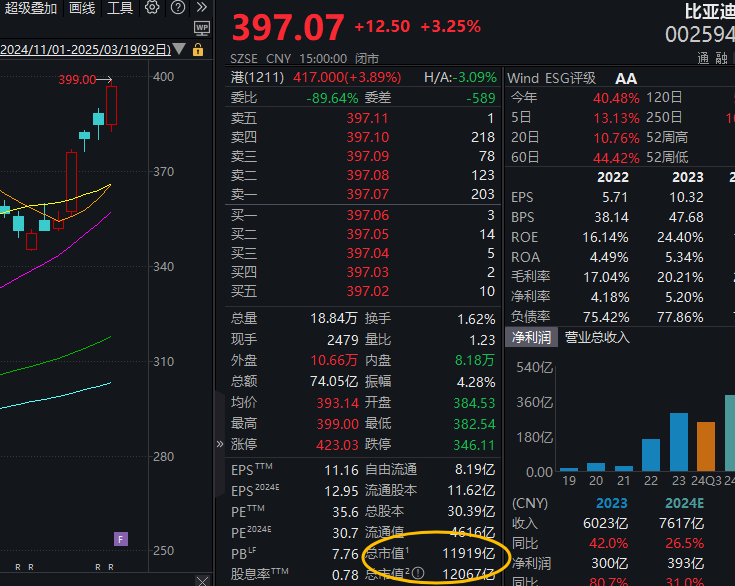
Task: Click the PE TTM value 35.6
Action: point(345,512)
